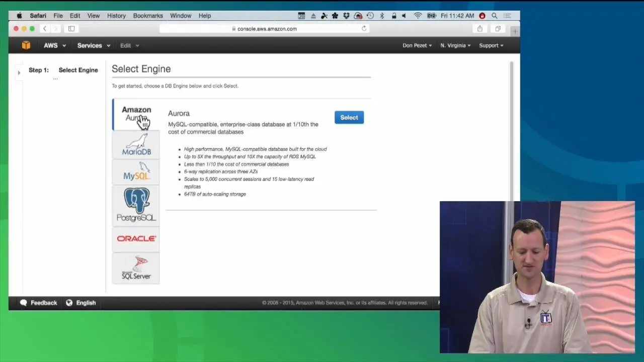Click the Bluetooth menu bar icon
Screen dimensions: 644x362
(382, 16)
